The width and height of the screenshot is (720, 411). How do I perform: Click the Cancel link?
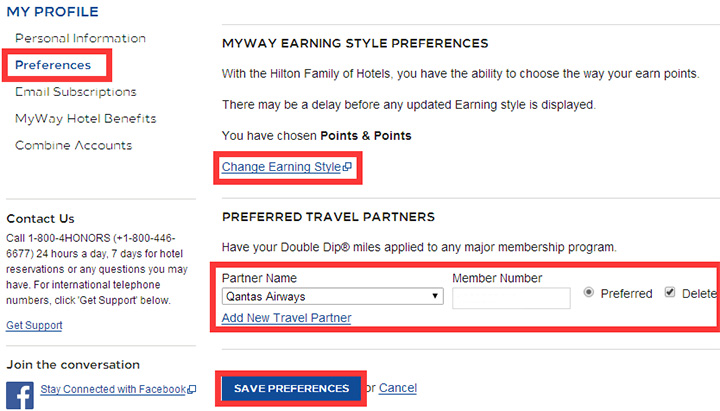click(398, 388)
